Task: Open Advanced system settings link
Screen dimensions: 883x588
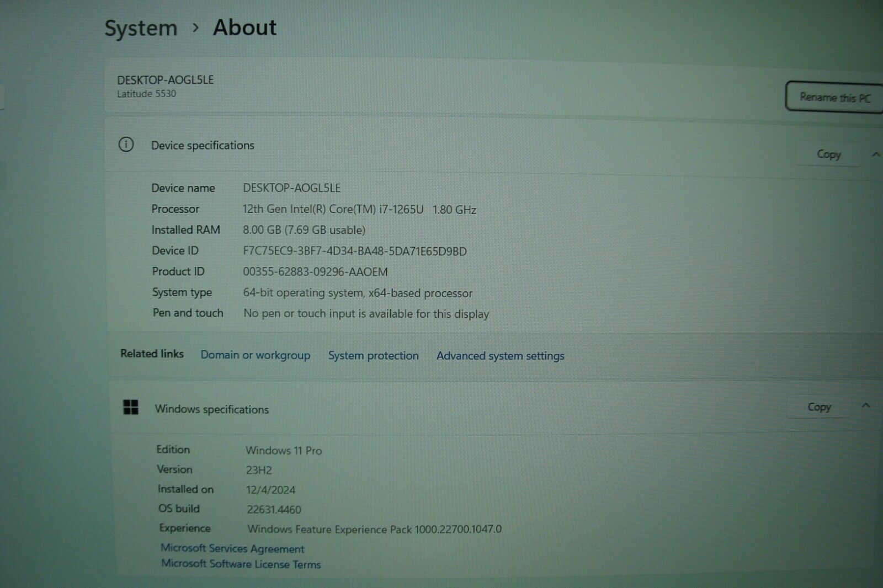Action: point(500,356)
